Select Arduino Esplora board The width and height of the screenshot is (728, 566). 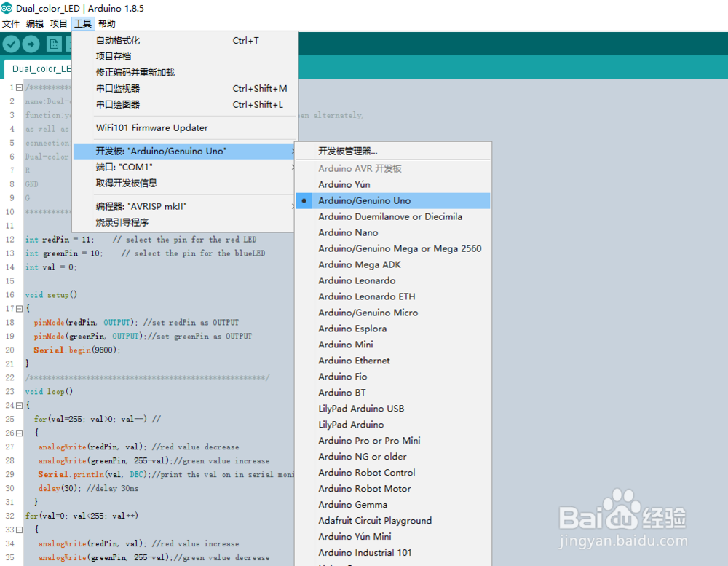pos(393,329)
